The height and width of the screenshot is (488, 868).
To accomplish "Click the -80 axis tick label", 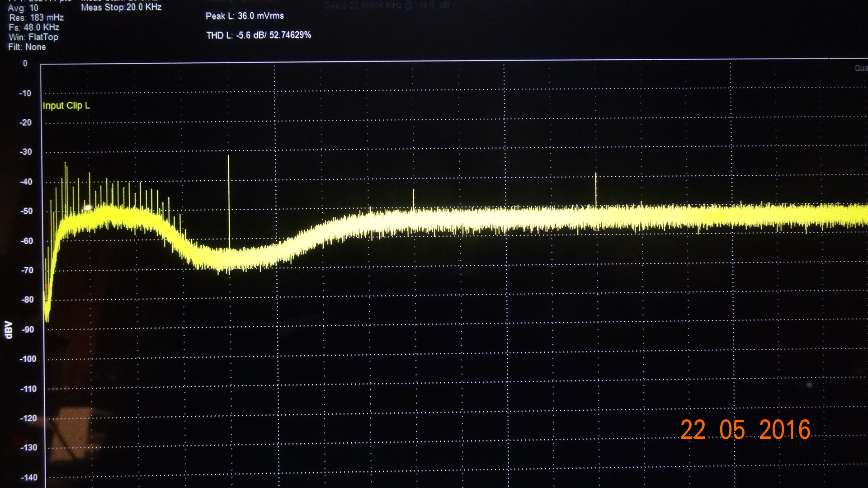I will 27,300.
